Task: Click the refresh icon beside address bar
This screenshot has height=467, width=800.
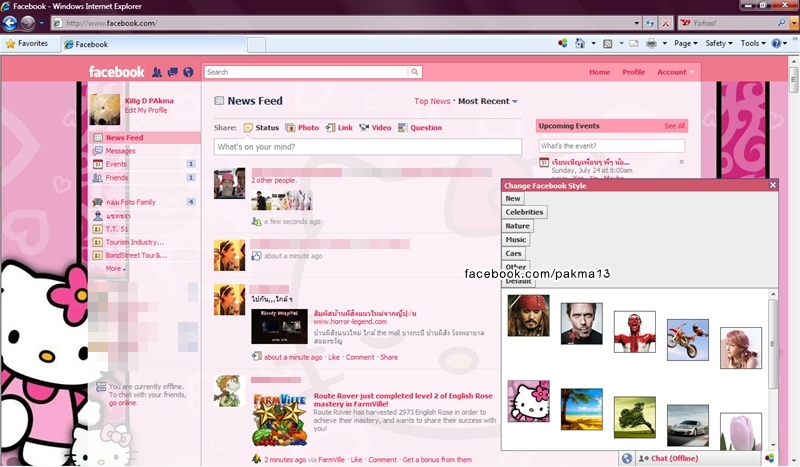Action: 650,23
